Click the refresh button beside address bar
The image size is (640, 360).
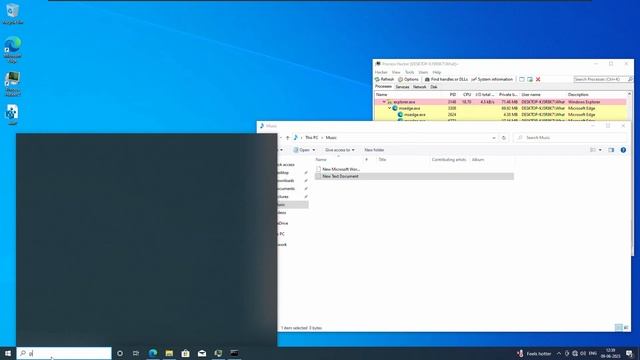click(x=504, y=138)
